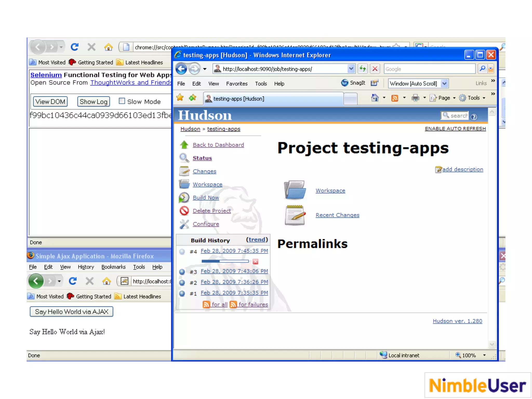Click the Show Log button

[x=94, y=102]
